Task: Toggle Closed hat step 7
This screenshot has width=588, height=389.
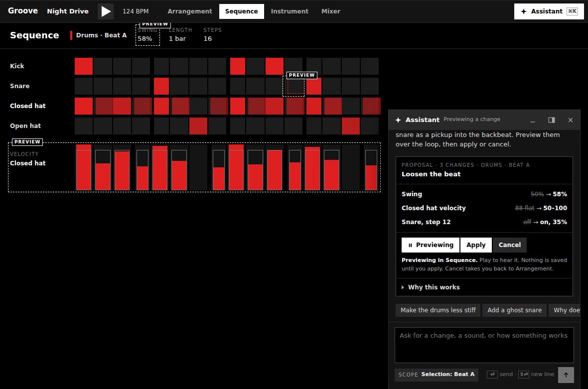Action: [x=198, y=106]
